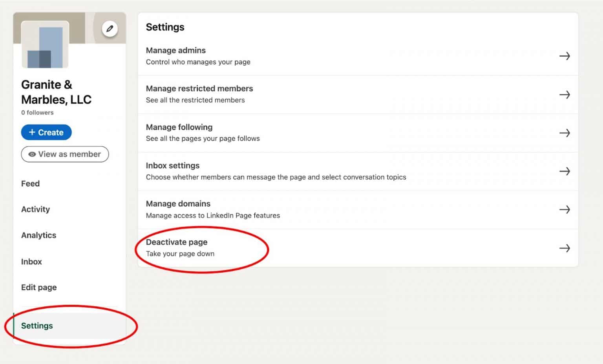Open Inbox settings using its arrow
This screenshot has width=603, height=364.
pyautogui.click(x=565, y=171)
